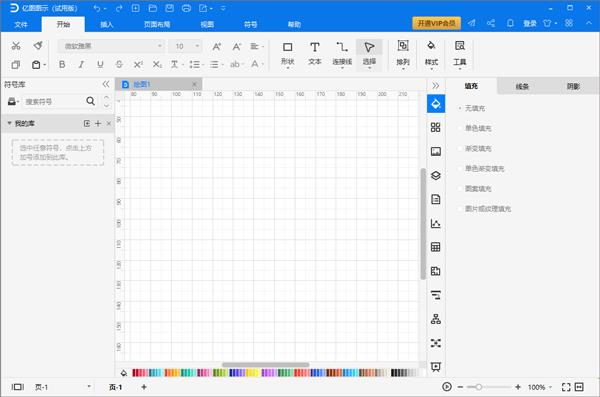Click the Redo arrow in title bar
600x397 pixels.
119,8
